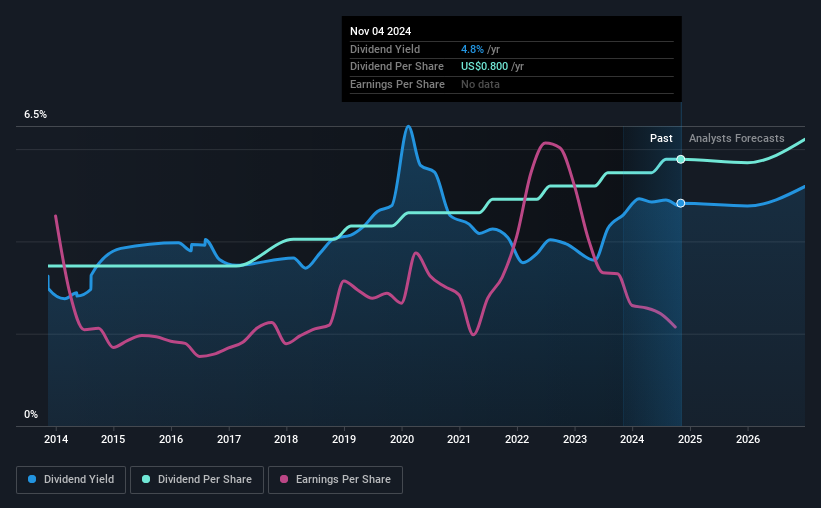The height and width of the screenshot is (508, 821).
Task: Click the 2014 x-axis label
Action: 56,439
